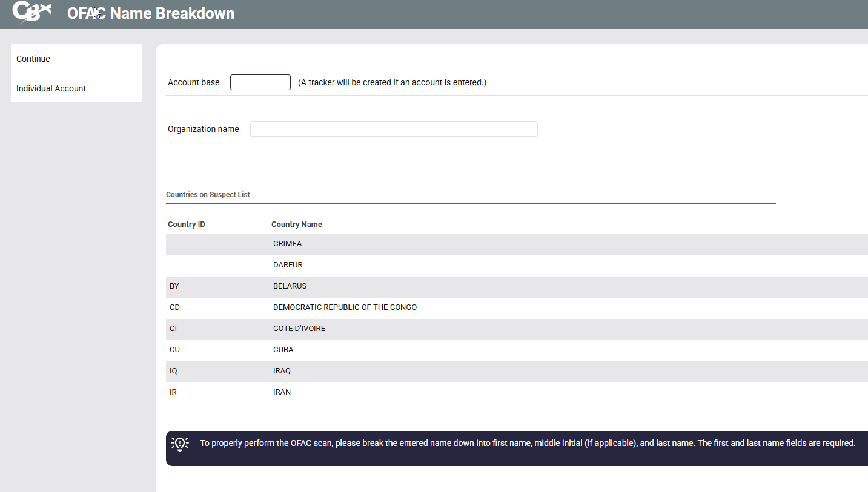The width and height of the screenshot is (868, 492).
Task: Click the lightbulb tip icon
Action: [x=180, y=444]
